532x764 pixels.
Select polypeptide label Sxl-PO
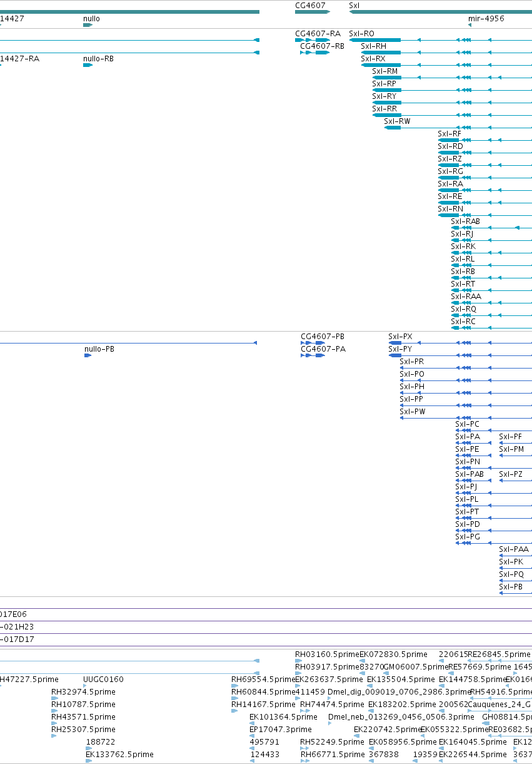tap(412, 374)
